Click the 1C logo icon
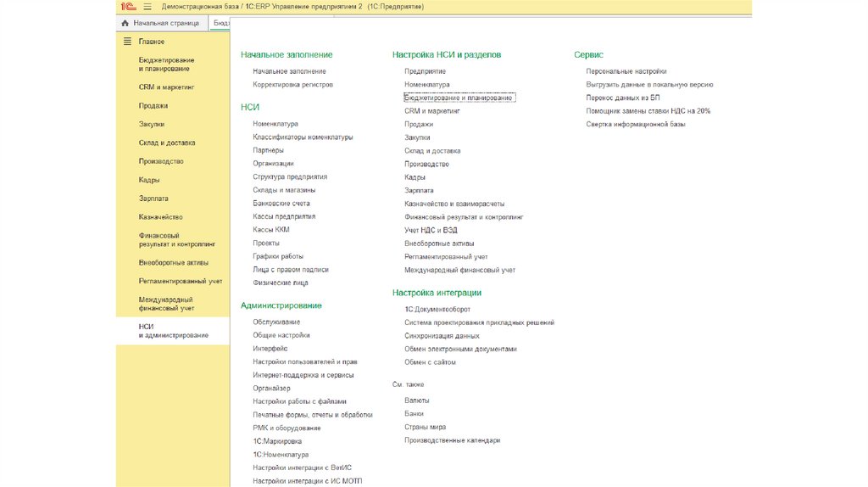This screenshot has width=868, height=487. 129,7
